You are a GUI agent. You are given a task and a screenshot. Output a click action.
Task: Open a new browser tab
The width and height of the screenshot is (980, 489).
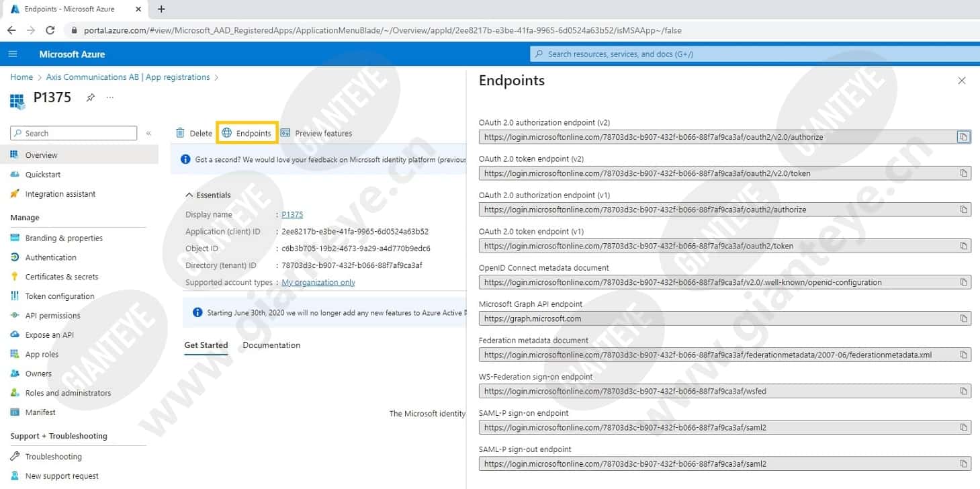coord(161,9)
